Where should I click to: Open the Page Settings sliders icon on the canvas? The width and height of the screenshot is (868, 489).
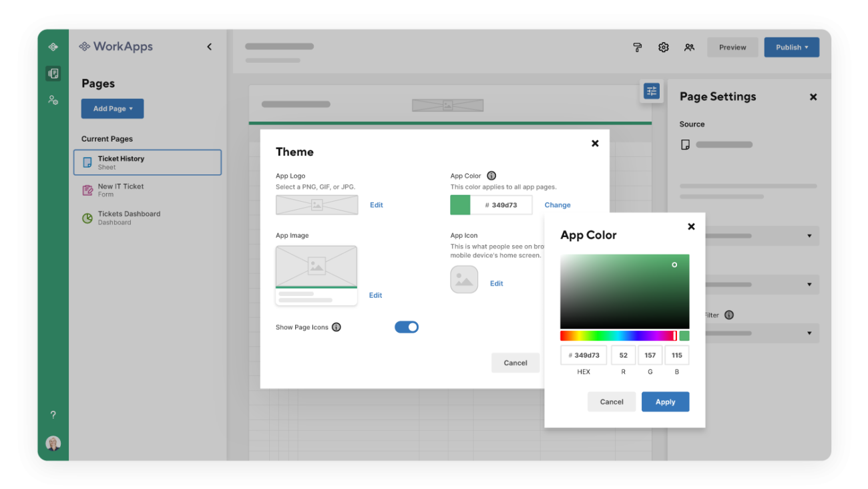point(651,90)
